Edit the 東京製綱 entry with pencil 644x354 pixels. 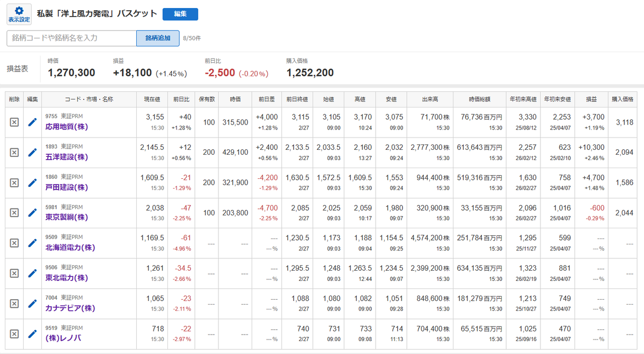point(32,213)
